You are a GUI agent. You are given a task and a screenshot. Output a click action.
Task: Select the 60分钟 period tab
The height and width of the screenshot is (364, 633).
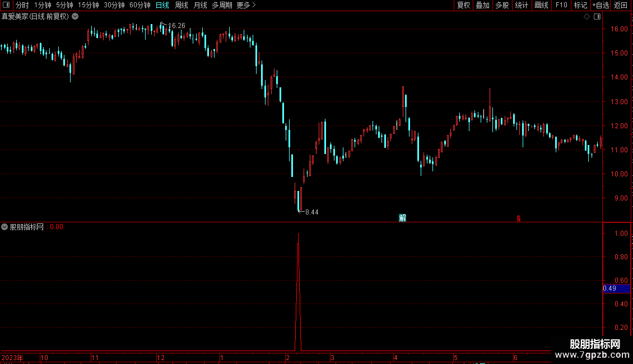[x=140, y=5]
